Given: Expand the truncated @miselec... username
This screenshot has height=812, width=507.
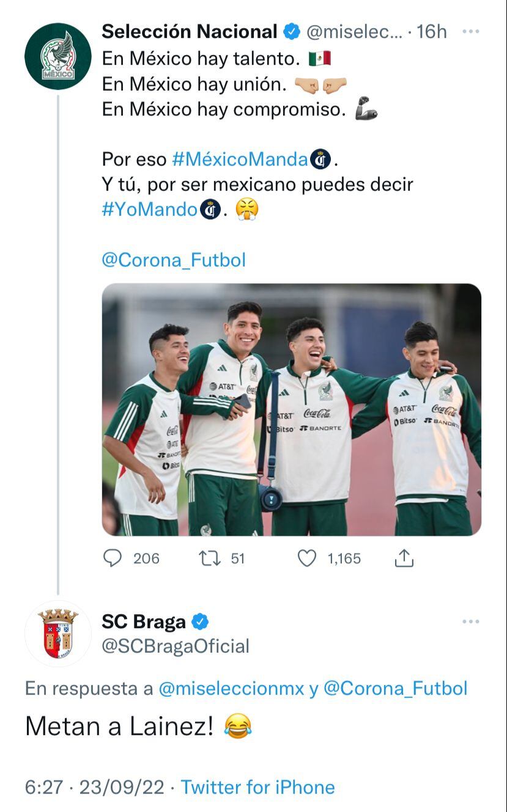Looking at the screenshot, I should (356, 31).
